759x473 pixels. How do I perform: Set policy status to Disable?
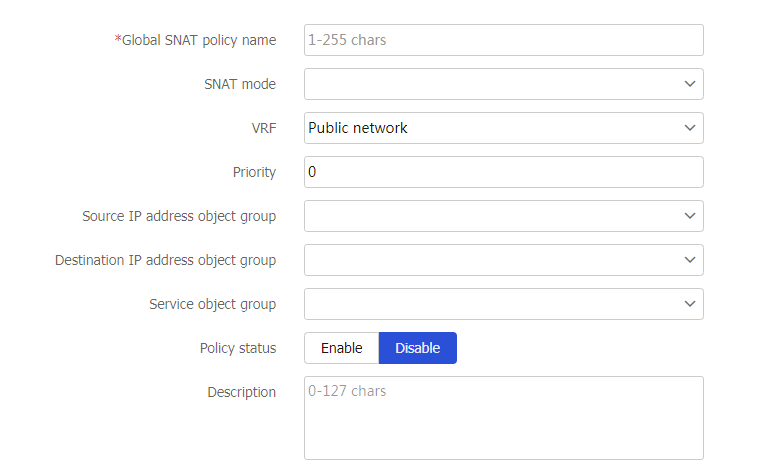coord(417,348)
